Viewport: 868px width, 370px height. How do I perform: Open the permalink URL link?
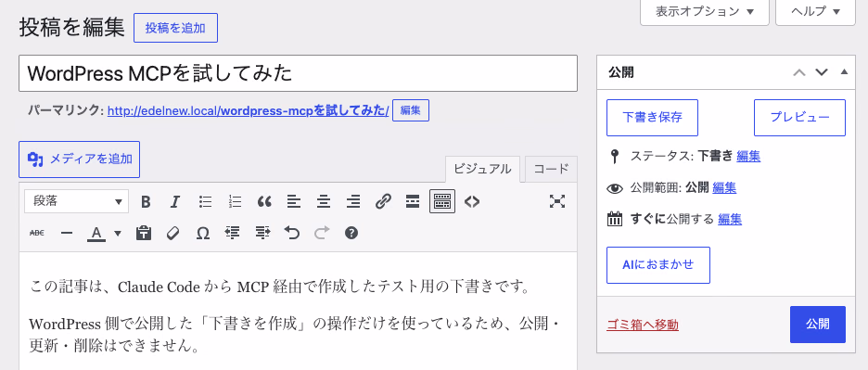coord(248,110)
